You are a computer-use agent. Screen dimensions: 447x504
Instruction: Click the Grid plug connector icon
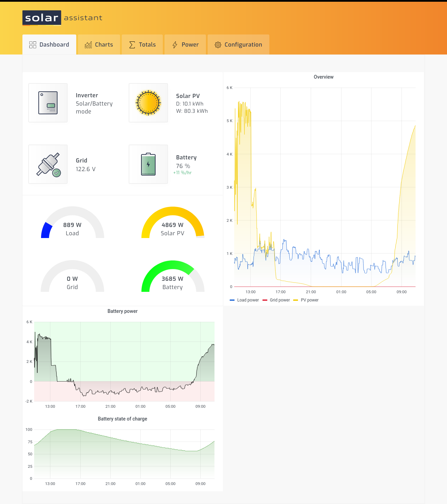(48, 164)
